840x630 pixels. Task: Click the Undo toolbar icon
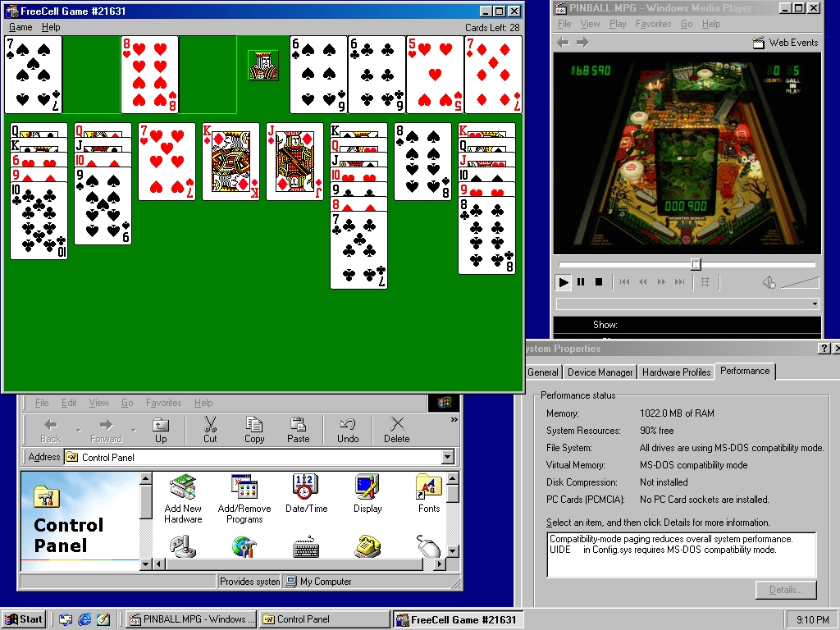pyautogui.click(x=348, y=430)
